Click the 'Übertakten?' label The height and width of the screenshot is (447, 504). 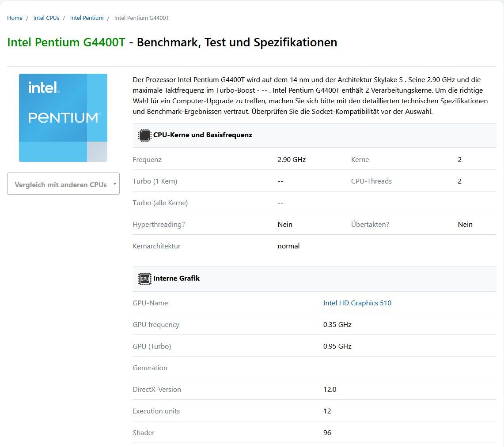point(370,225)
